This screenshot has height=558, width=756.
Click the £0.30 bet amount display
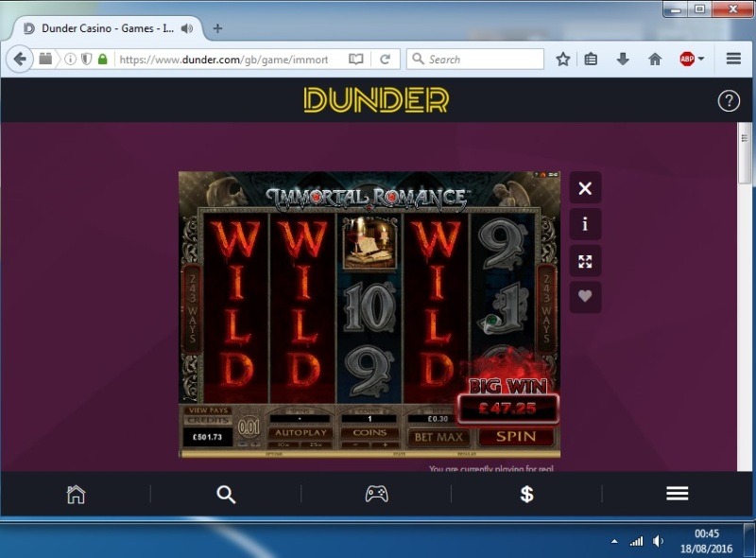[438, 419]
